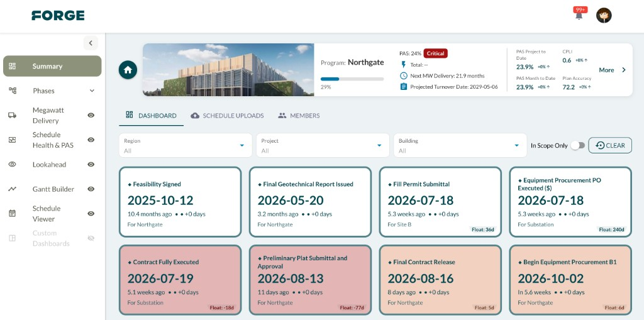Toggle Schedule Viewer visibility eye

91,214
